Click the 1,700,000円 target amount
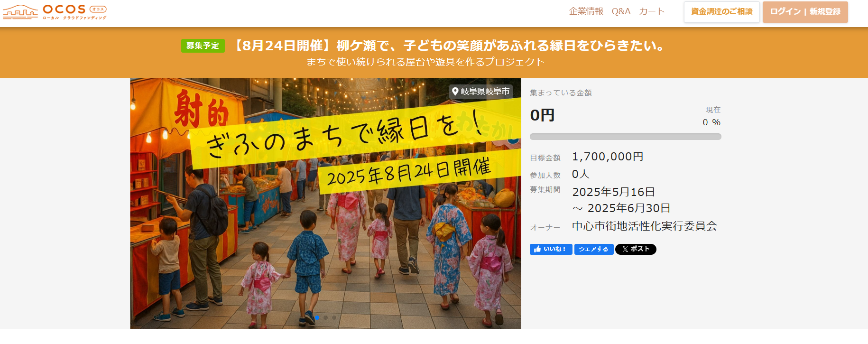Viewport: 868px width, 344px height. [608, 157]
